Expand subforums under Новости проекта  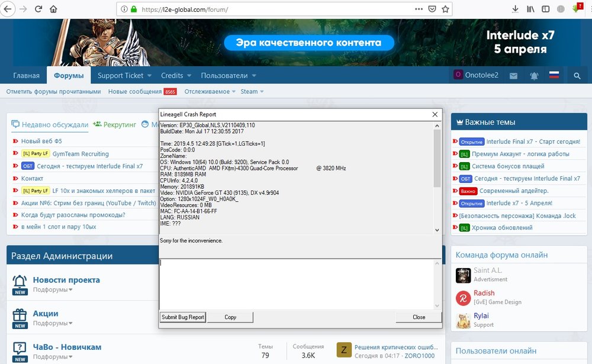(70, 290)
